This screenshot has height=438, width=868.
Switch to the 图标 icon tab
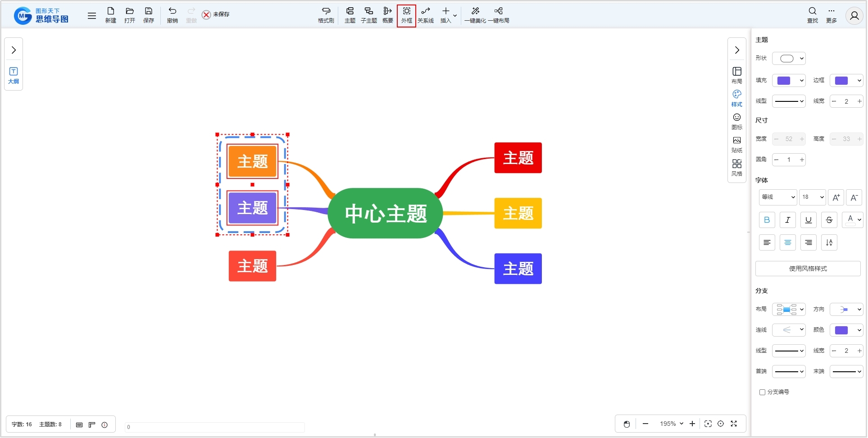pos(737,122)
